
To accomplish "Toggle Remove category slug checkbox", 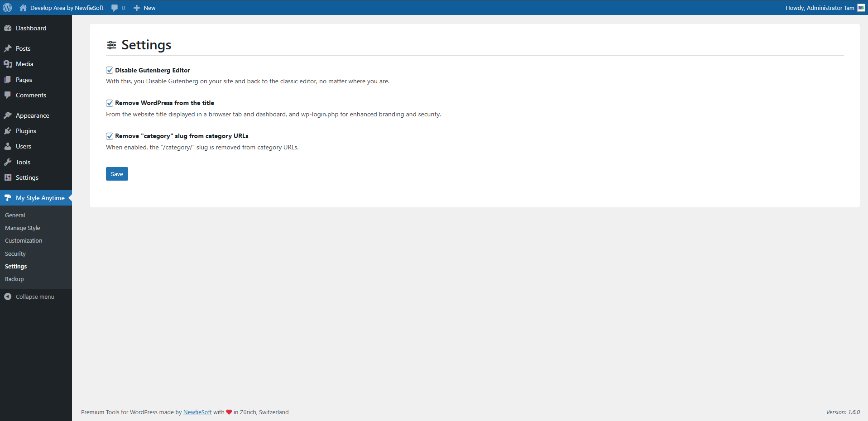I will [110, 136].
